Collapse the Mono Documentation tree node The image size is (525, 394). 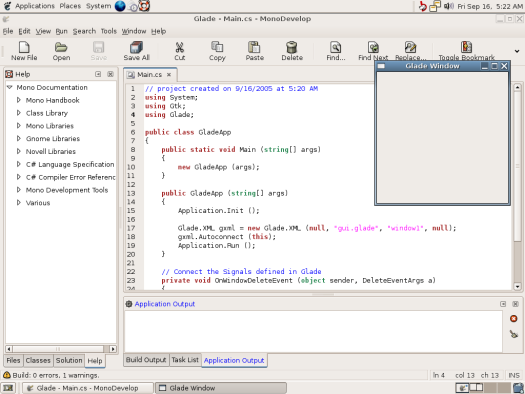(9, 87)
